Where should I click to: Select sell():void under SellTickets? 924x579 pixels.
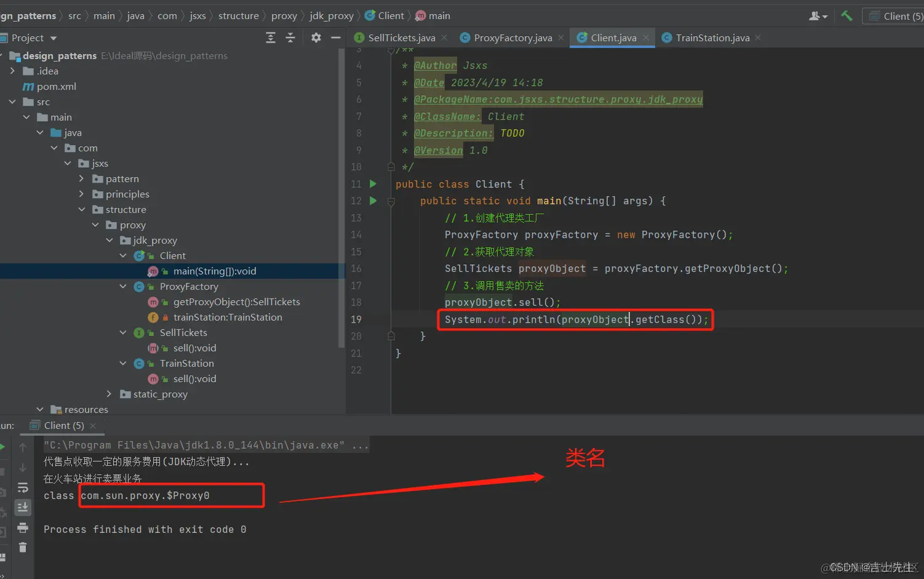(x=194, y=348)
